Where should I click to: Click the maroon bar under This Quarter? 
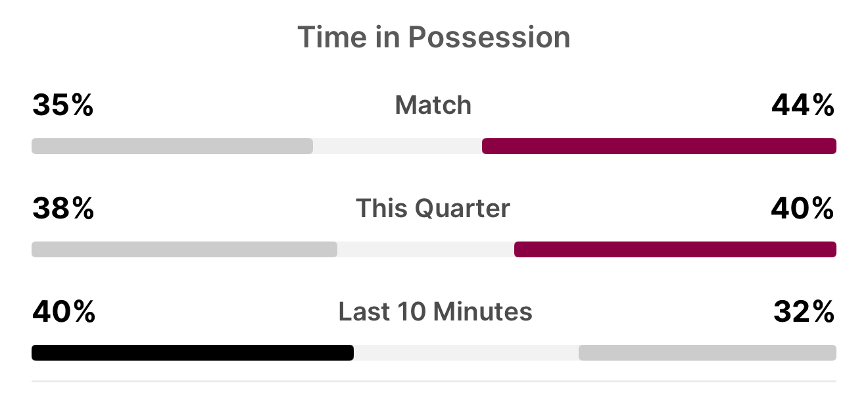click(675, 249)
